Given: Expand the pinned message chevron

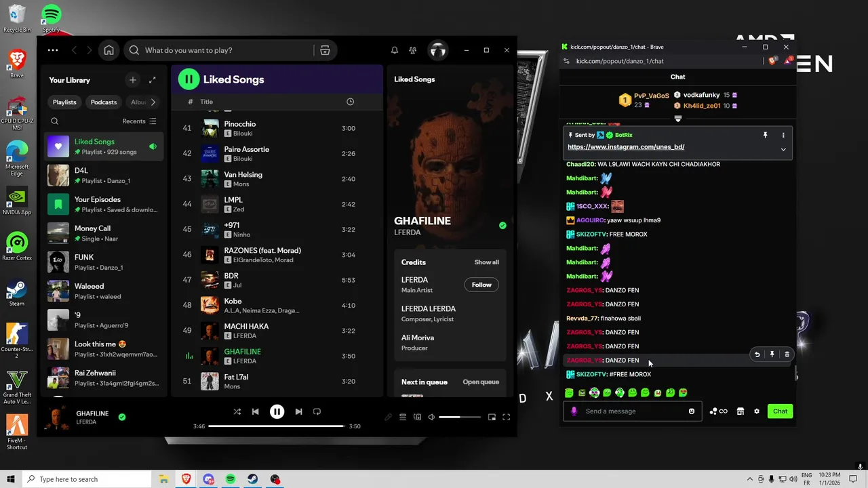Looking at the screenshot, I should 783,149.
